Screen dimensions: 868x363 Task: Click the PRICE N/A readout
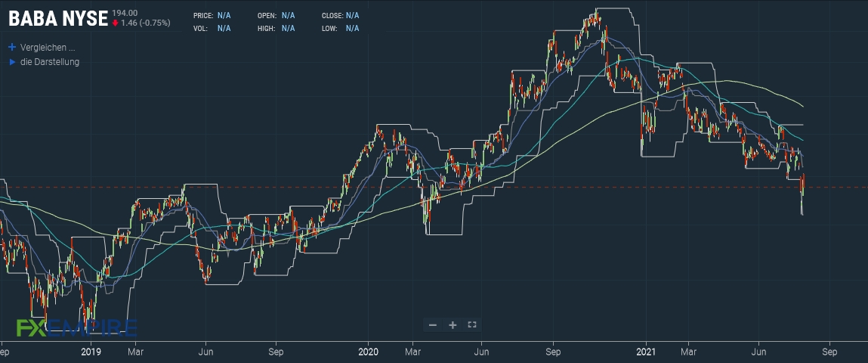point(212,16)
